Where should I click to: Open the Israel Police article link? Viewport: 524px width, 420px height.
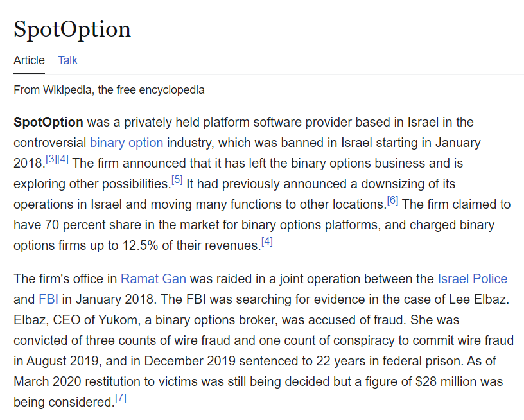(x=473, y=279)
